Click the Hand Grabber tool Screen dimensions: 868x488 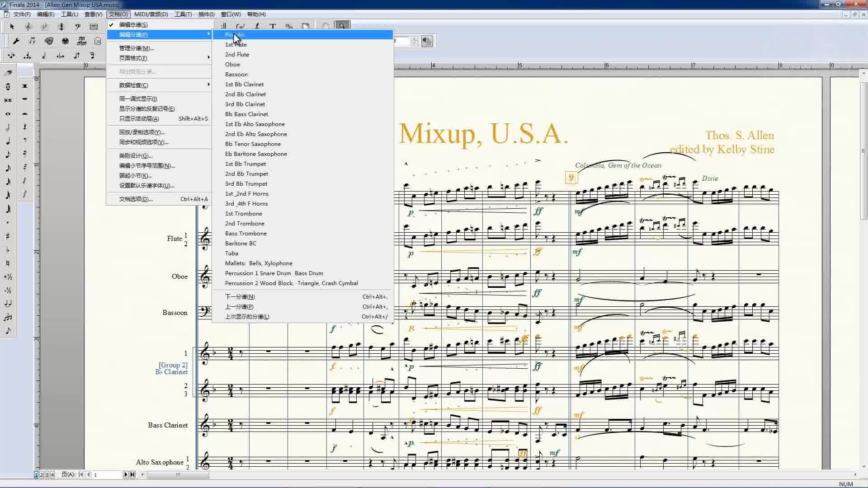[325, 26]
